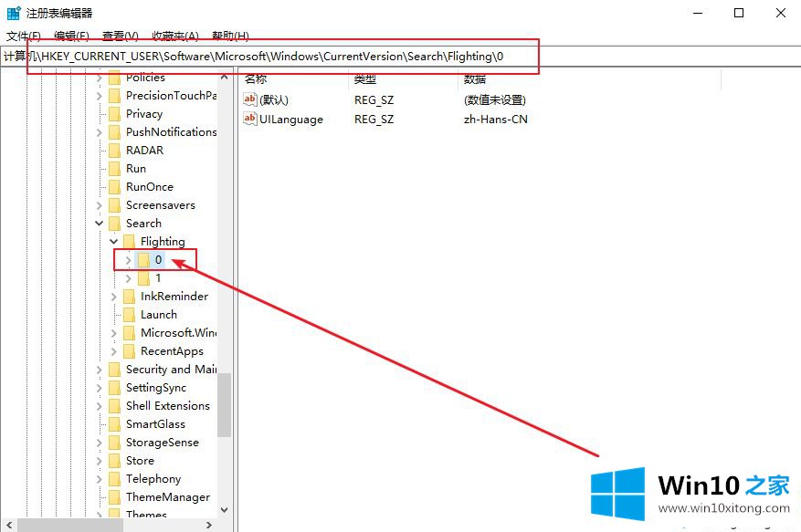Click the RecentApps folder icon

click(130, 351)
